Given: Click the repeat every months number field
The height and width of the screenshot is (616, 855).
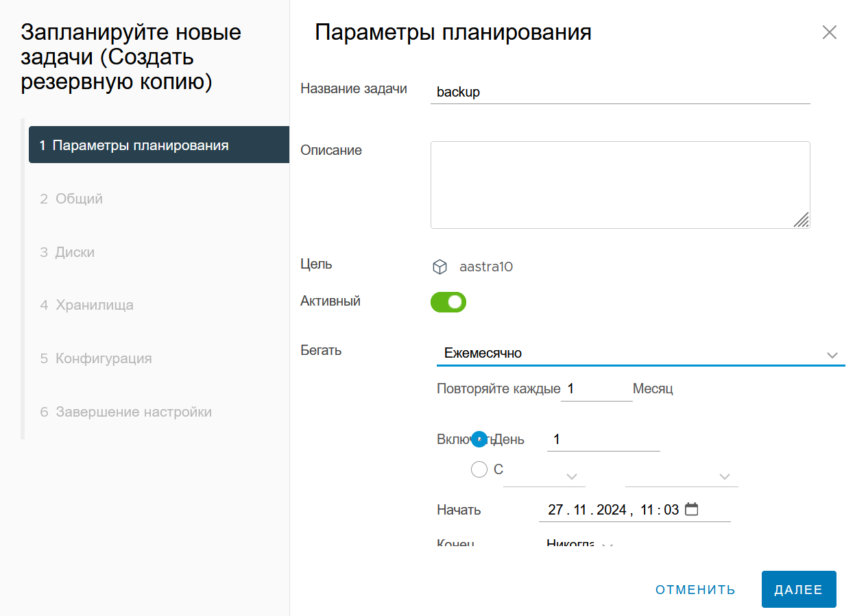Looking at the screenshot, I should (597, 389).
